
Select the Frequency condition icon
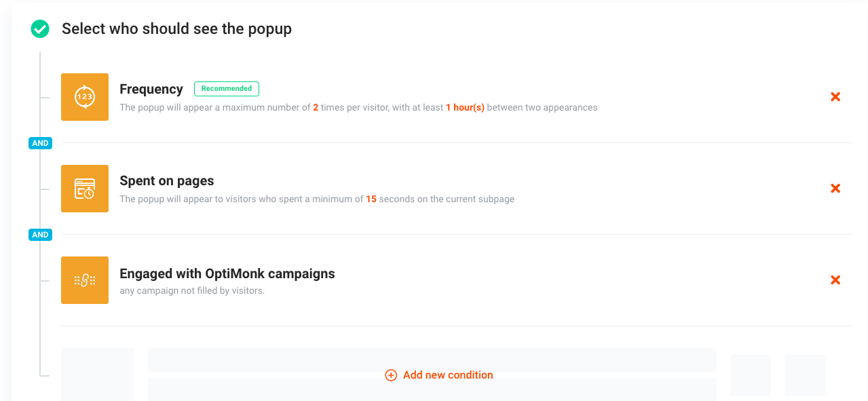coord(84,96)
